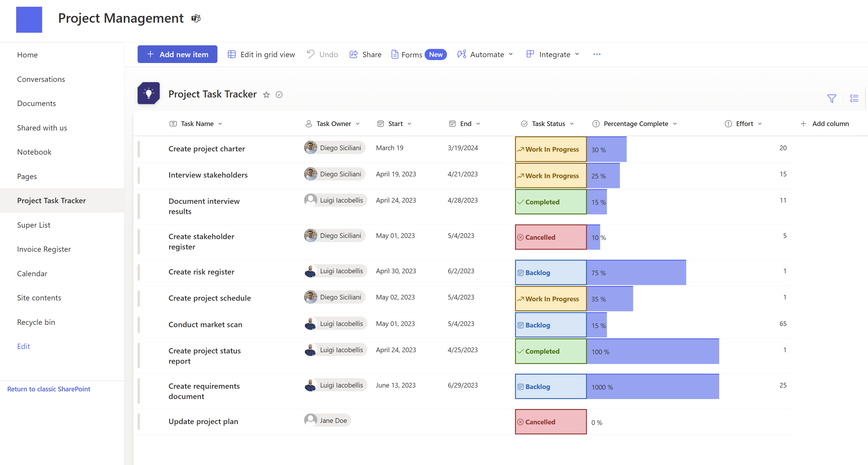
Task: Open grouping options via the list icon
Action: tap(855, 98)
